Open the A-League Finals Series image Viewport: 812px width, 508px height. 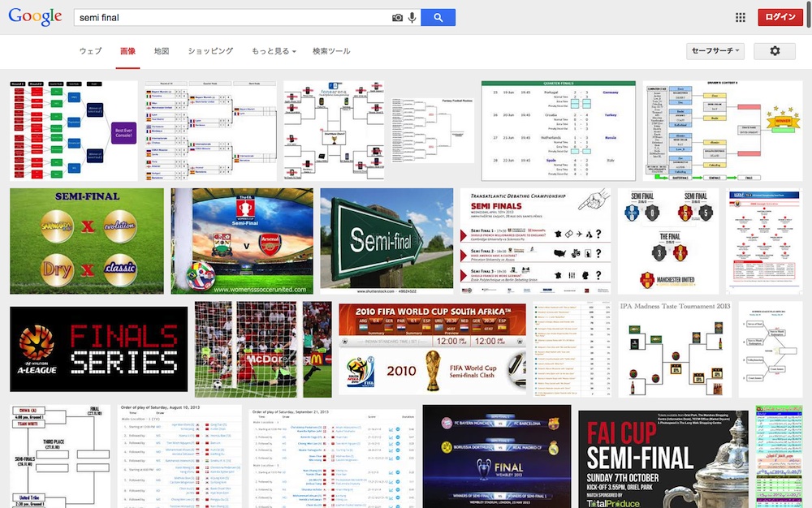pos(98,349)
